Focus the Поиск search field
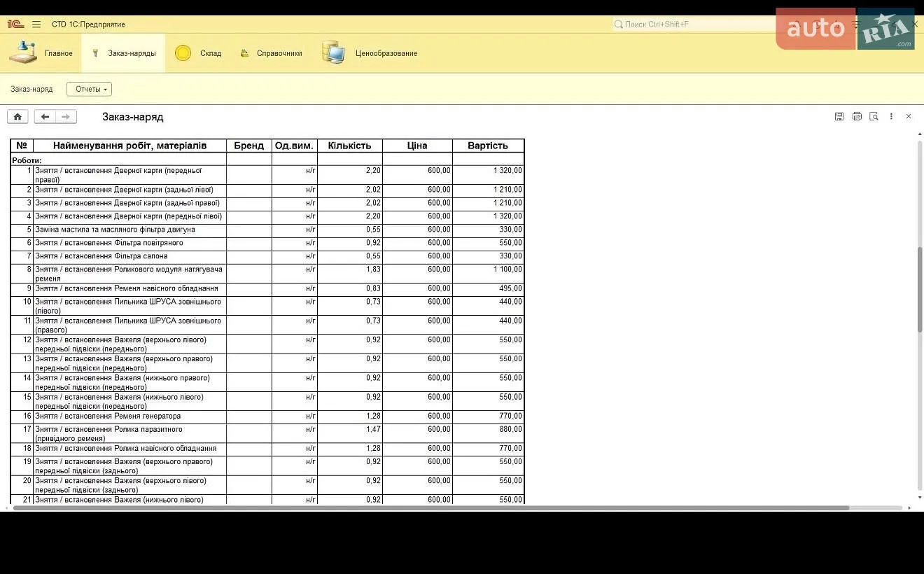924x574 pixels. coord(693,24)
